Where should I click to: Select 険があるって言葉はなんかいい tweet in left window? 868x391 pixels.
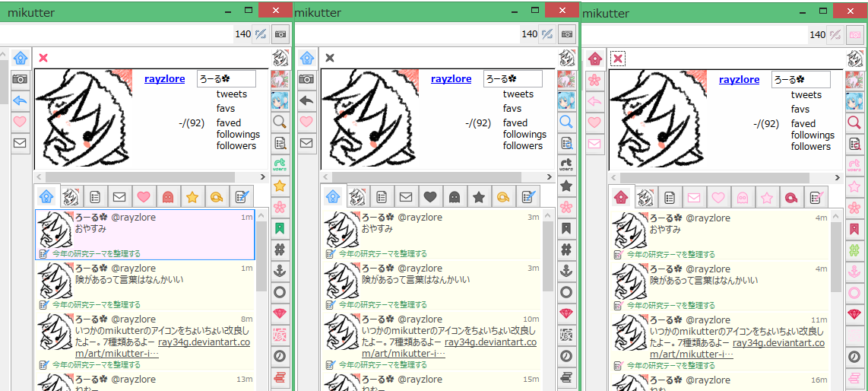[144, 285]
